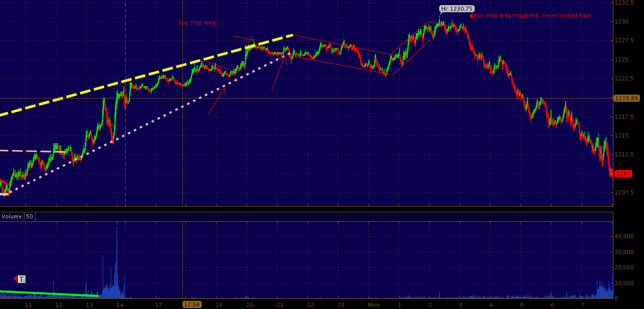Click the 1227.5 price axis label

pyautogui.click(x=624, y=40)
